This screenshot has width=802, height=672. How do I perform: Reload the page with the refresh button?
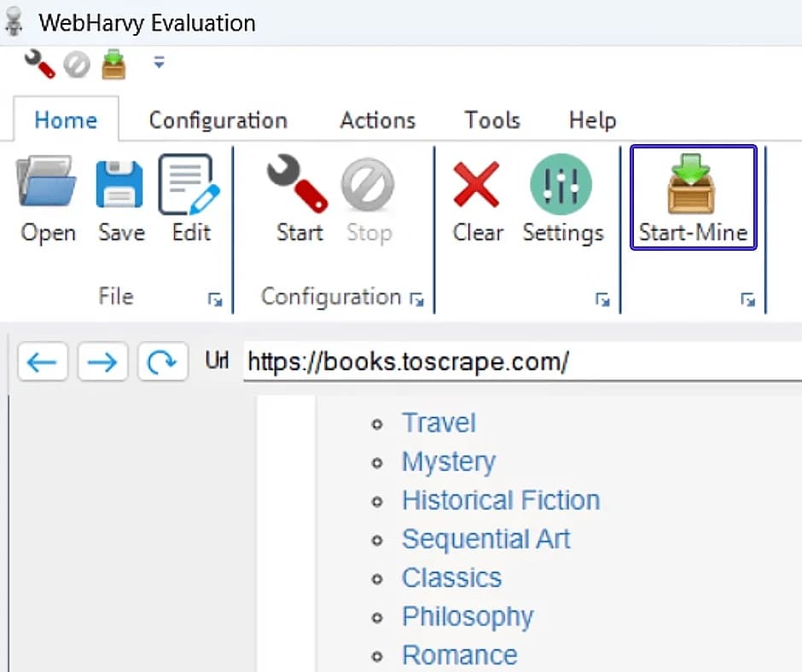click(x=161, y=362)
